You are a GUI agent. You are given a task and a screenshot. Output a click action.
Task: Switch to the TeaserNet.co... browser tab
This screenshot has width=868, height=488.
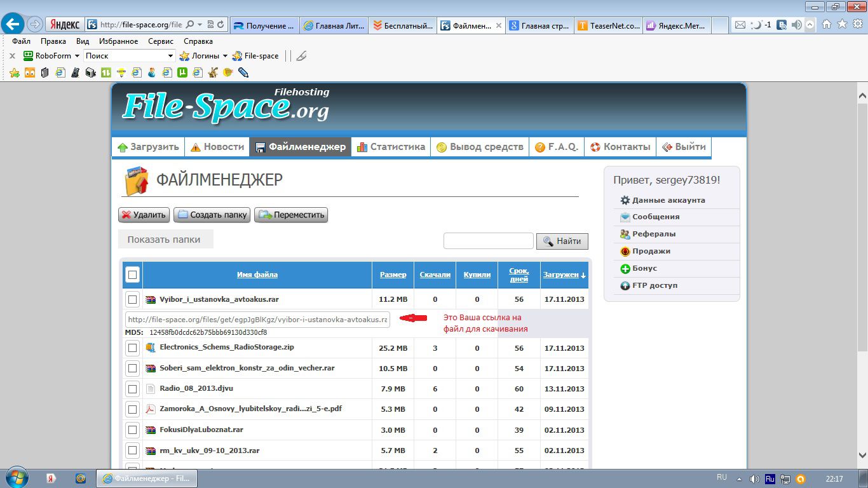pyautogui.click(x=609, y=25)
